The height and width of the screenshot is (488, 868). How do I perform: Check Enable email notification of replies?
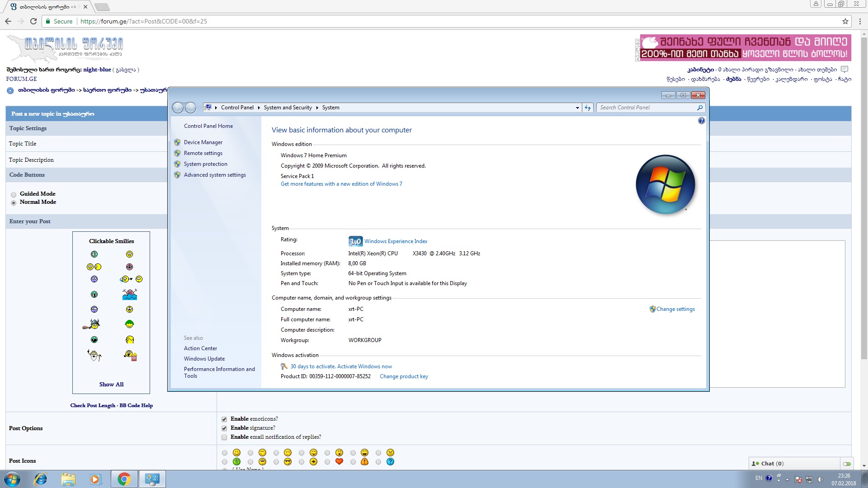pyautogui.click(x=224, y=437)
